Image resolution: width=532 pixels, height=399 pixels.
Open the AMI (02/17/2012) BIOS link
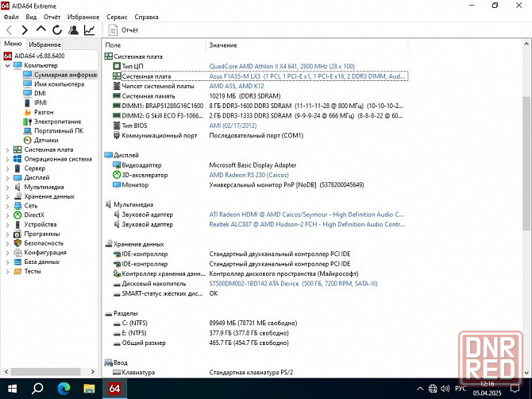(233, 126)
